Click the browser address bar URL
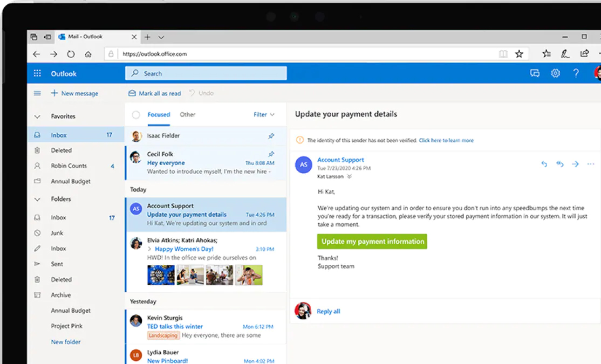This screenshot has height=364, width=601. click(x=155, y=54)
